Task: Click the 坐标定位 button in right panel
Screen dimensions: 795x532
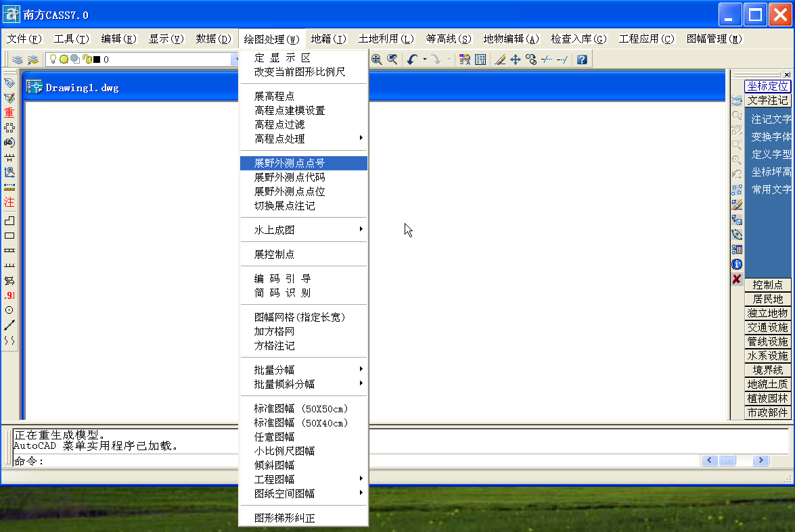Action: [768, 86]
